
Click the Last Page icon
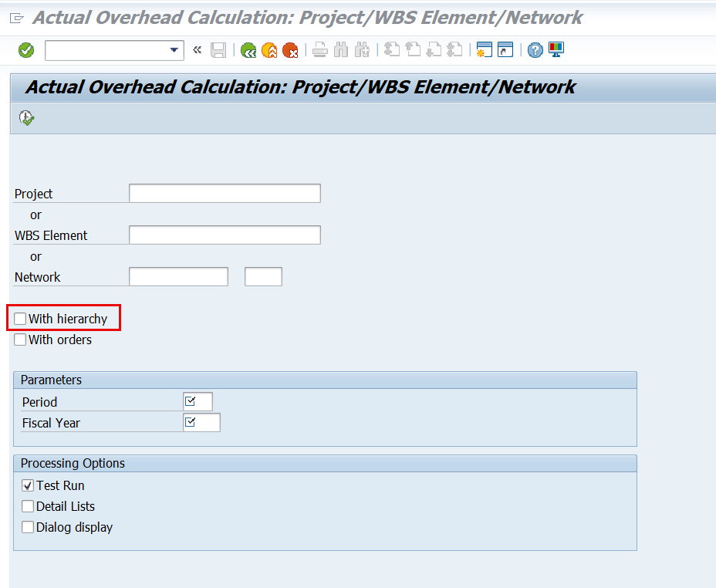tap(454, 49)
